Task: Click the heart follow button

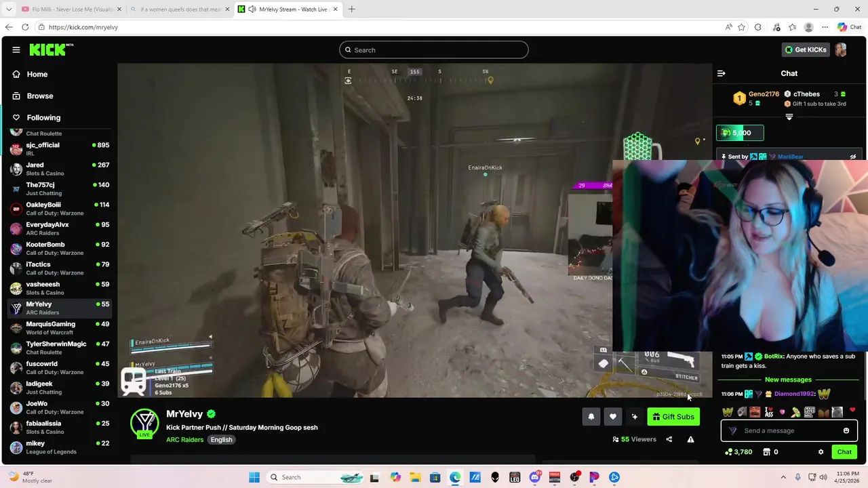Action: pos(613,417)
